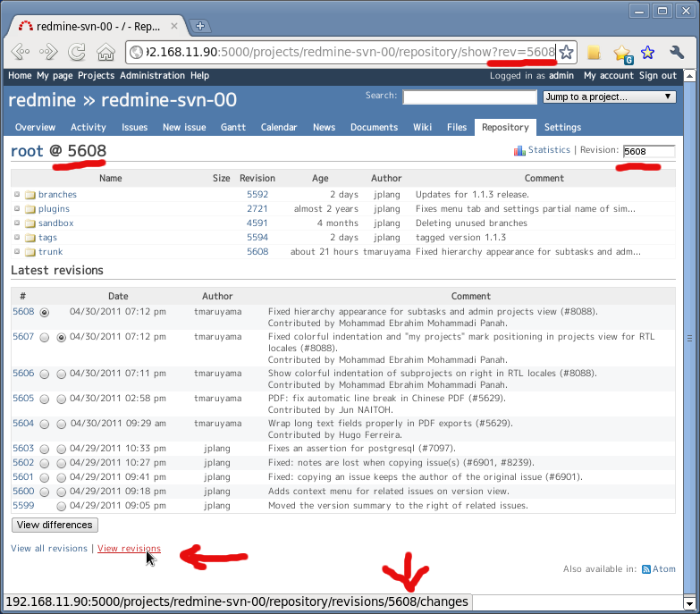Expand the plugins directory

tap(16, 208)
